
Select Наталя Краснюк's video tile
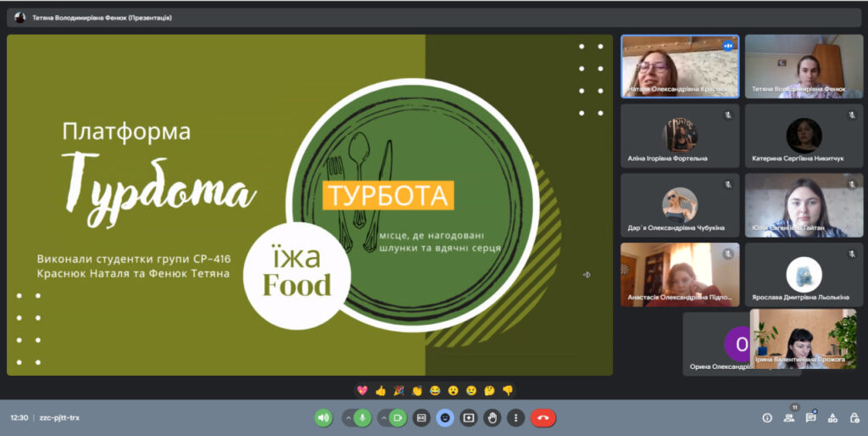point(679,66)
